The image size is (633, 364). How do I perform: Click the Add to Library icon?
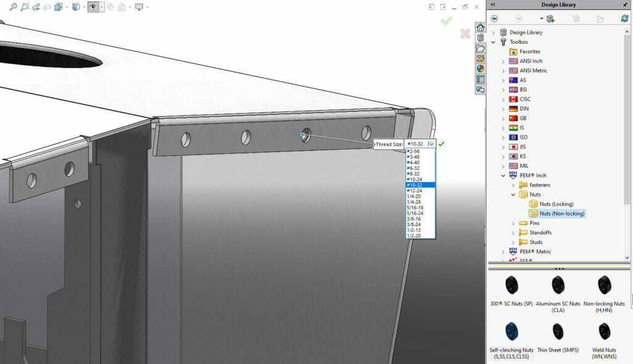point(550,19)
